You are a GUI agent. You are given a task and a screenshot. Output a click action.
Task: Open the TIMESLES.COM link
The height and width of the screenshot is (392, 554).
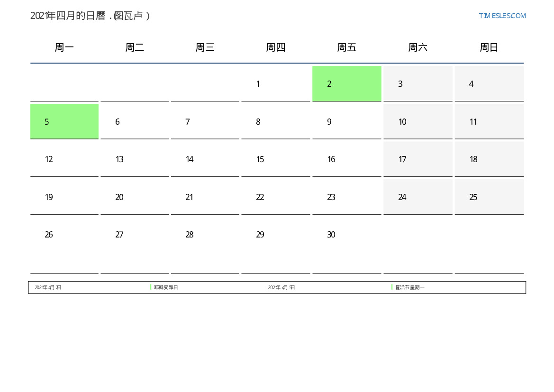(x=502, y=16)
